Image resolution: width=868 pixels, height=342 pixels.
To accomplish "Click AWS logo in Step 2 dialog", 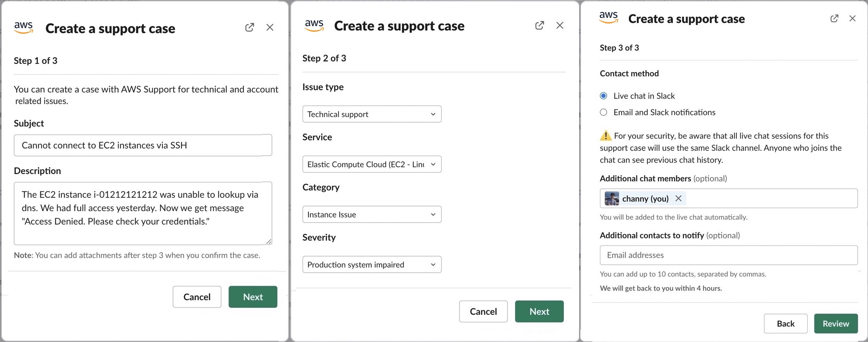I will pos(314,25).
